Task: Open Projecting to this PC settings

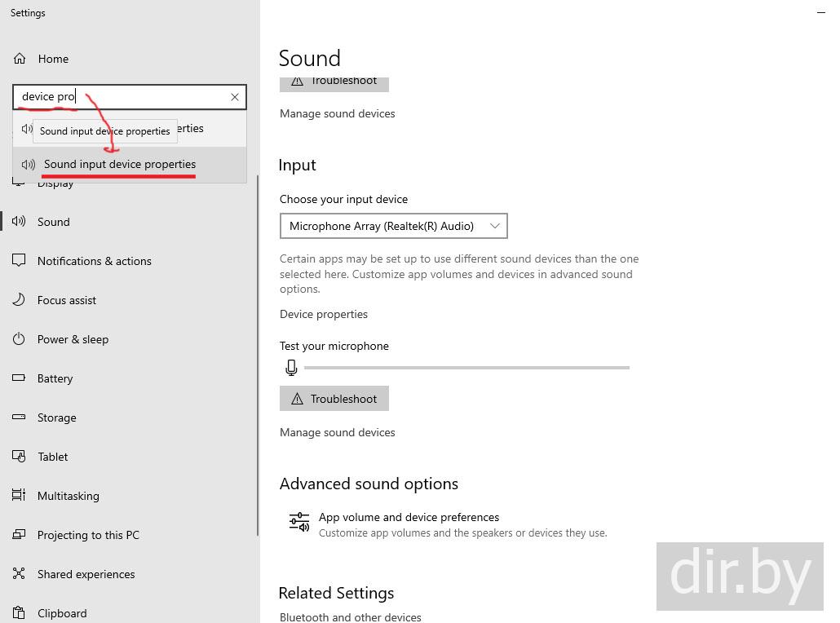Action: (88, 535)
